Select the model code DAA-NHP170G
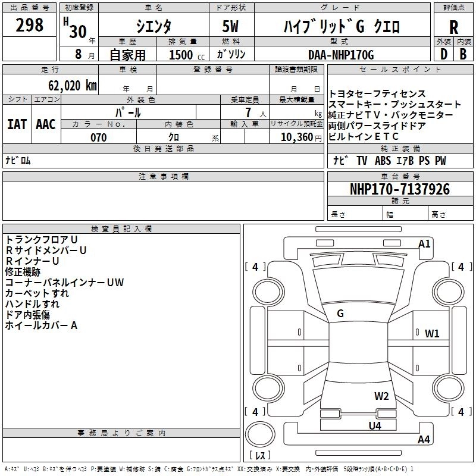Screen dimensions: 476x476 click(341, 55)
